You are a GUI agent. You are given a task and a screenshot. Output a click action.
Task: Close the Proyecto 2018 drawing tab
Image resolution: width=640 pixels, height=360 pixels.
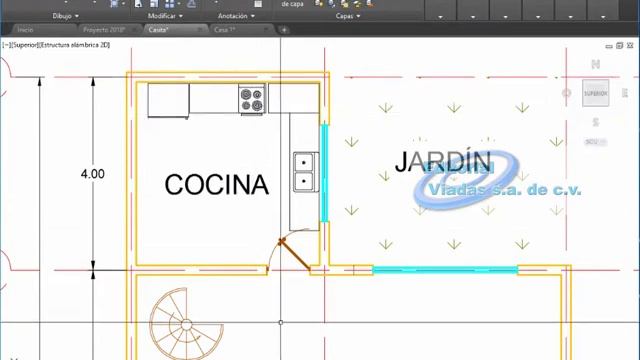point(134,30)
